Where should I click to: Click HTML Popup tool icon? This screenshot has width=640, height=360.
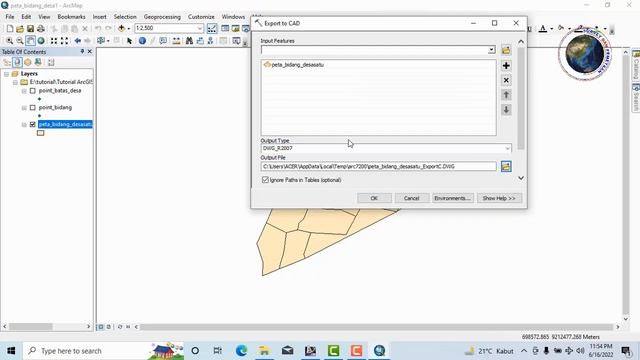pyautogui.click(x=163, y=41)
